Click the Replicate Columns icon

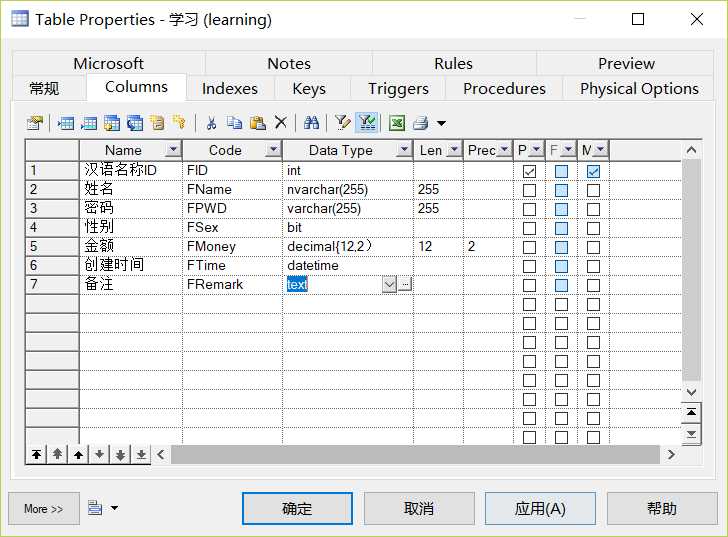(135, 123)
